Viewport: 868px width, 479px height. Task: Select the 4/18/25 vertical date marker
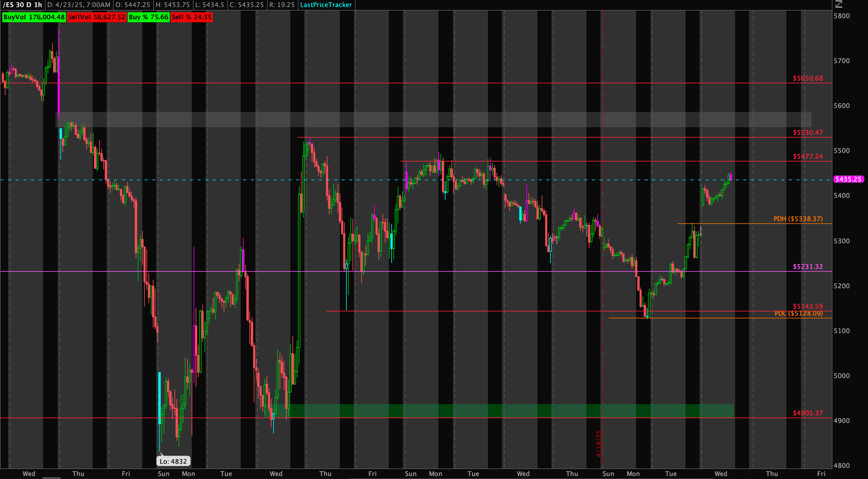tap(598, 443)
